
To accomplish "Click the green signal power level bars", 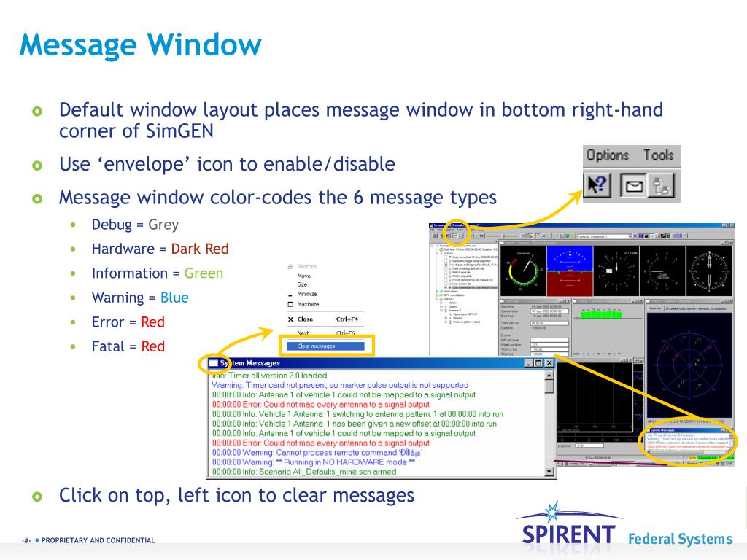I will click(601, 315).
